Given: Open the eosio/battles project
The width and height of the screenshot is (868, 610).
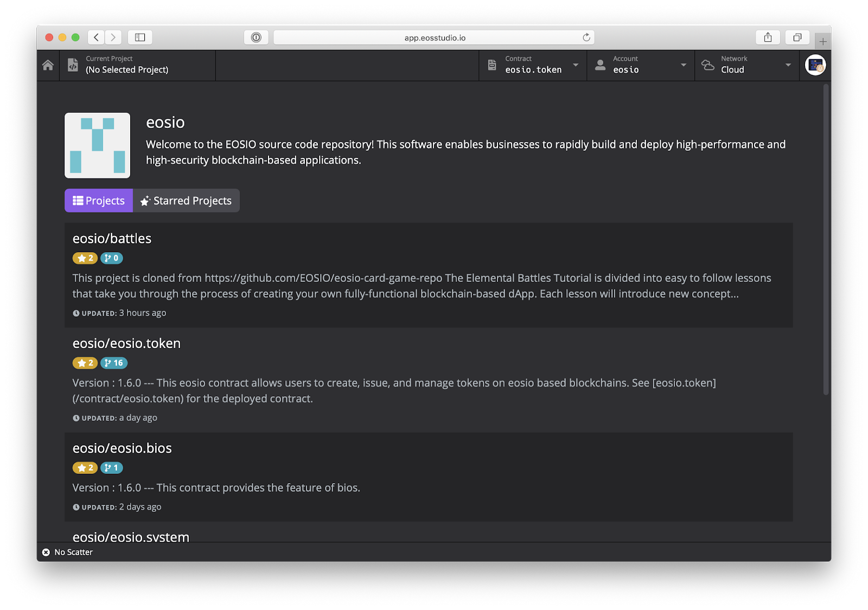Looking at the screenshot, I should 112,239.
